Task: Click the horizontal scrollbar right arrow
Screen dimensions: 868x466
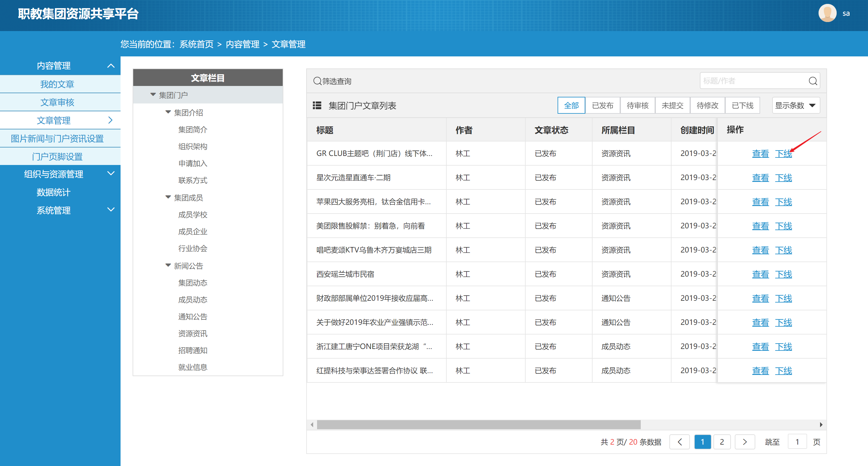Action: [821, 424]
